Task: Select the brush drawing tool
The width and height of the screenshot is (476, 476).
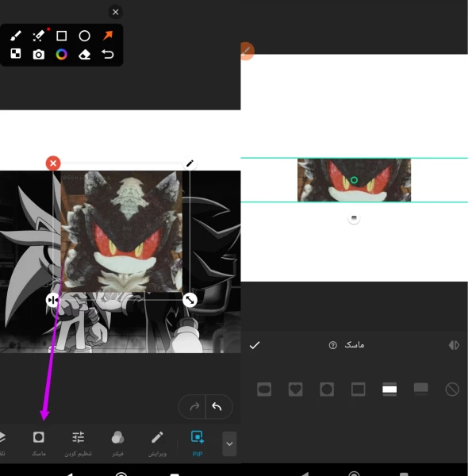Action: click(x=16, y=36)
